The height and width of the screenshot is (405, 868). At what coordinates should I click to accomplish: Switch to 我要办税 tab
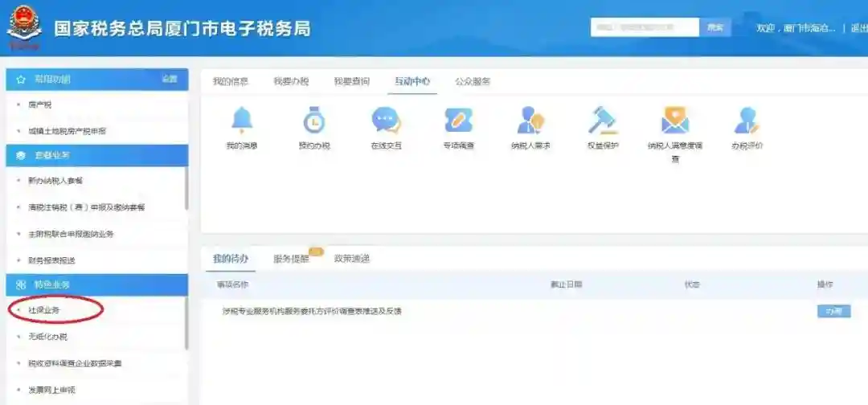click(x=290, y=81)
